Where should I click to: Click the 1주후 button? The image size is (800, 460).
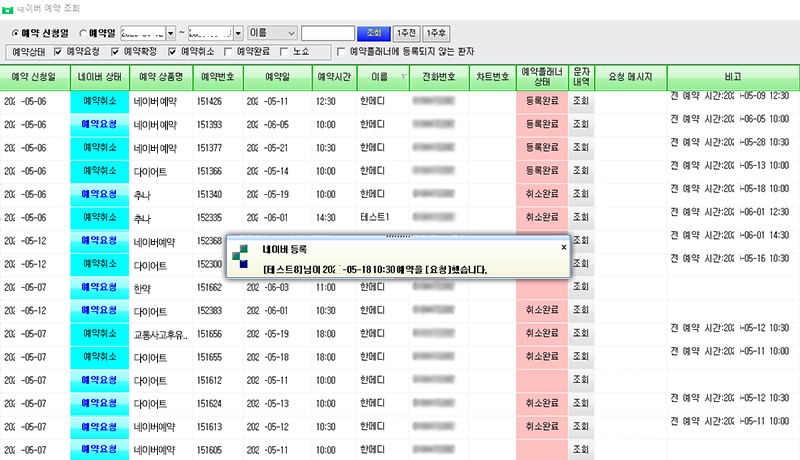click(436, 33)
